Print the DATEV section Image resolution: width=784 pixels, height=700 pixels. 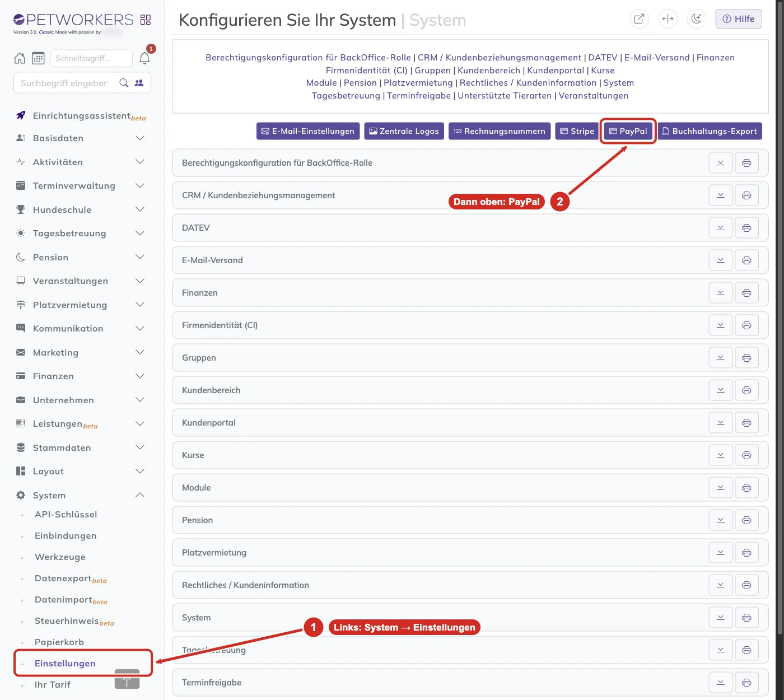[x=746, y=228]
